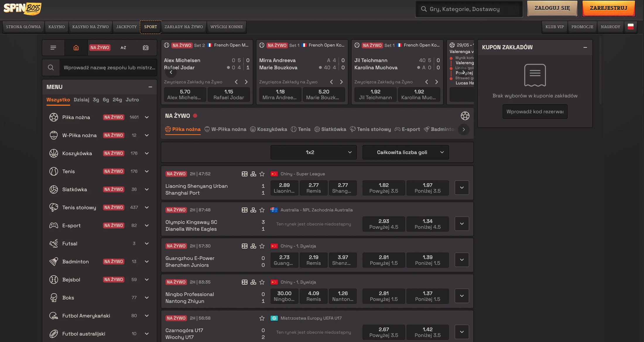Toggle the NA ŻYWO live filter in sidebar
Viewport: 644px width, 342px height.
tap(100, 47)
